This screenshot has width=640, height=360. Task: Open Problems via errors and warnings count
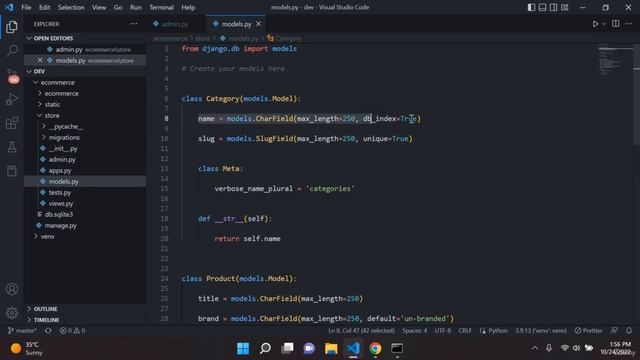(x=73, y=331)
